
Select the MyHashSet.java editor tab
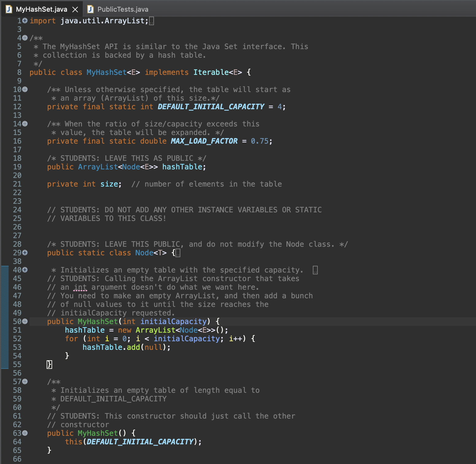41,9
